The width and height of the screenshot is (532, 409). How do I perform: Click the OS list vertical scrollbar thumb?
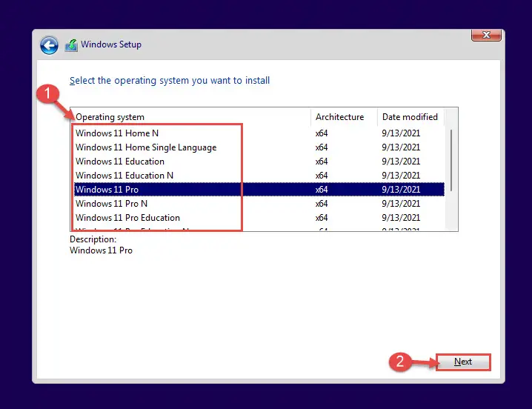coord(451,160)
